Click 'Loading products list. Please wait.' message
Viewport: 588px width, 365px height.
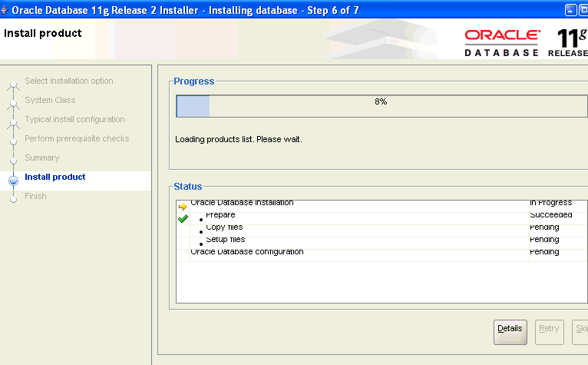[239, 139]
